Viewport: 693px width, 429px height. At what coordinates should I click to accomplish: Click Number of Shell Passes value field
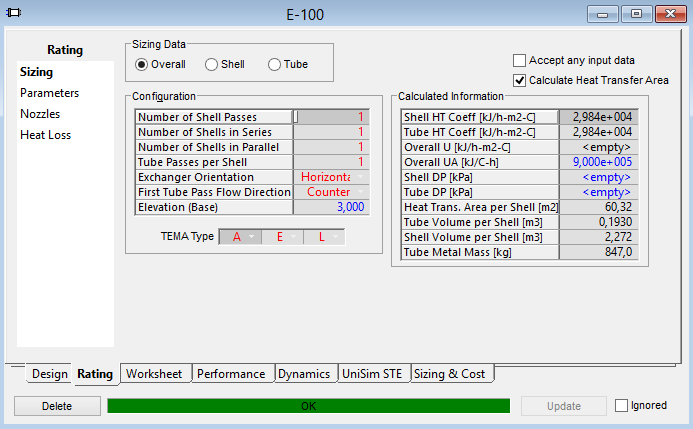point(331,117)
